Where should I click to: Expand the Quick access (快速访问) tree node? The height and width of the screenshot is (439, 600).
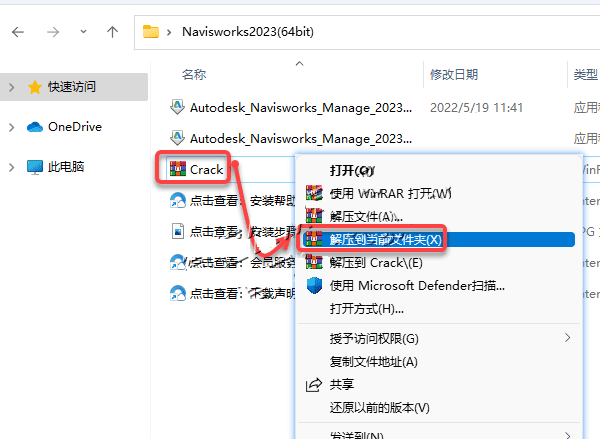pos(11,87)
